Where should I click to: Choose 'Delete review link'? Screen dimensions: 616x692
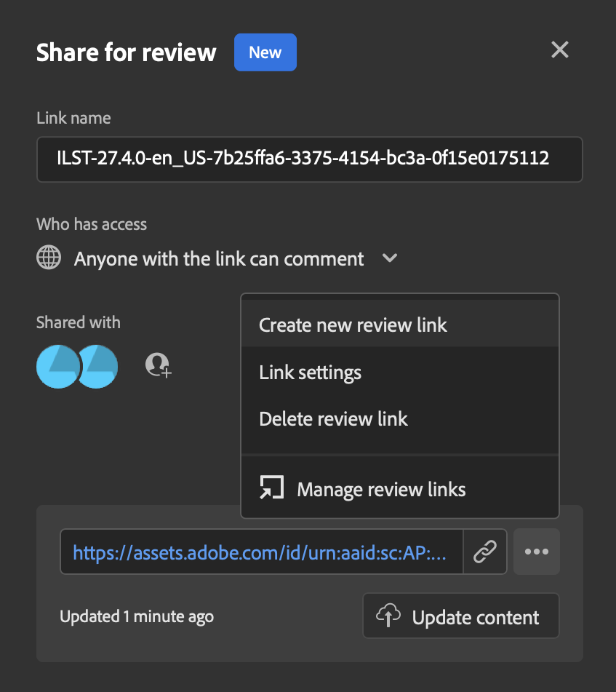(333, 418)
